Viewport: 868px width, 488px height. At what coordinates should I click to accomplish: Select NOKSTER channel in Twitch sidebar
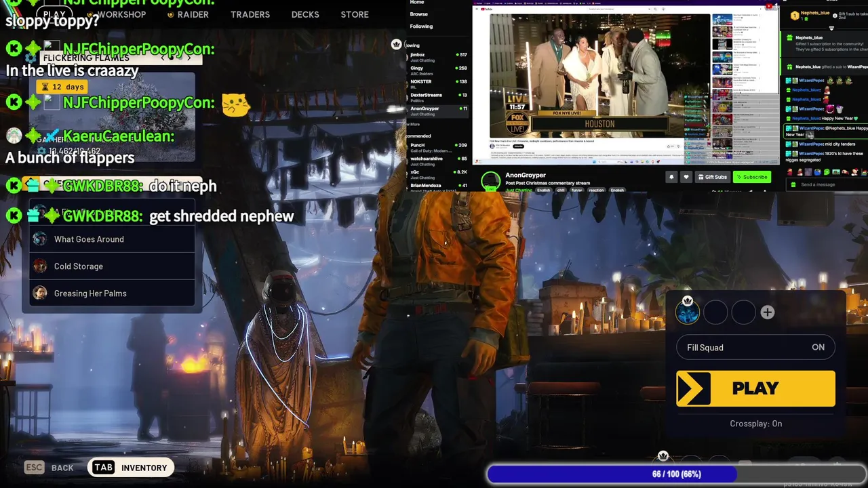(438, 84)
